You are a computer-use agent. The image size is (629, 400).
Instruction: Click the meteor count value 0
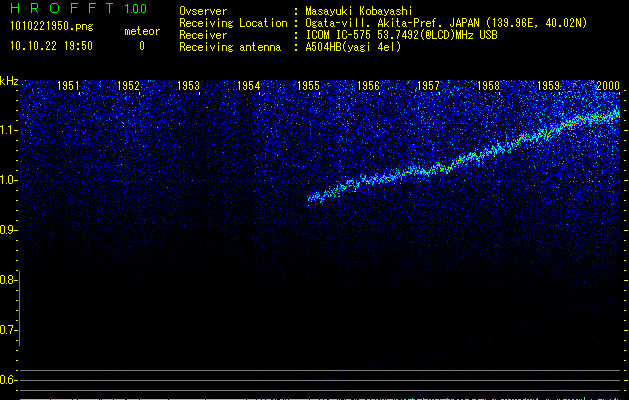(x=142, y=46)
